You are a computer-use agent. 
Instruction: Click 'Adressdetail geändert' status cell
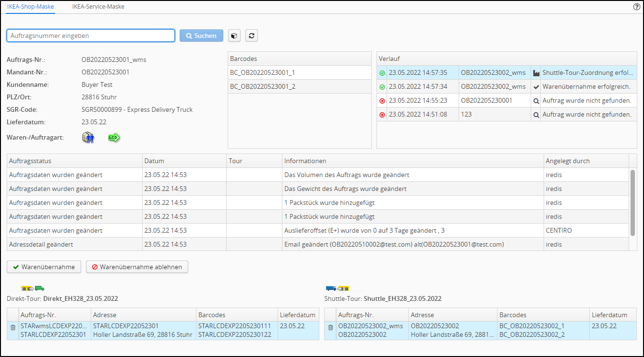coord(75,244)
